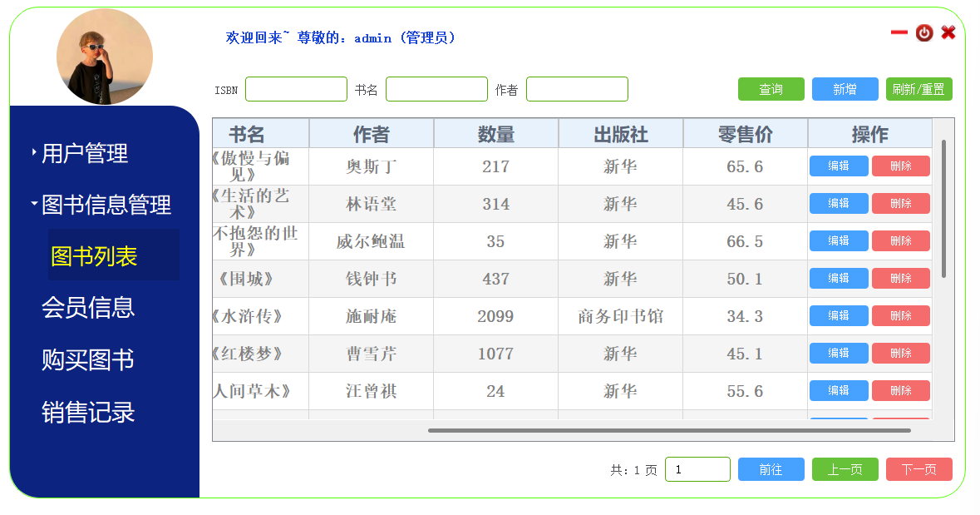Click the 数量 column header
This screenshot has height=515, width=980.
click(495, 133)
